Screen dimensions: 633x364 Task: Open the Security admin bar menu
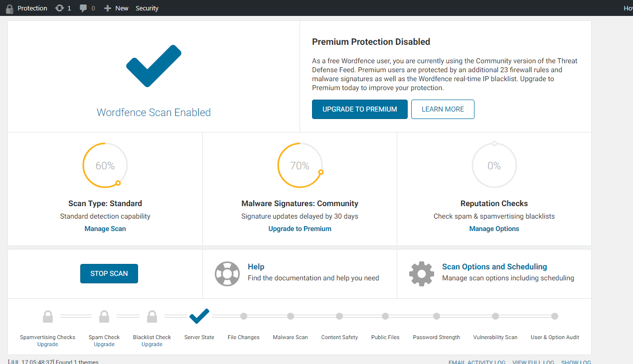(147, 8)
